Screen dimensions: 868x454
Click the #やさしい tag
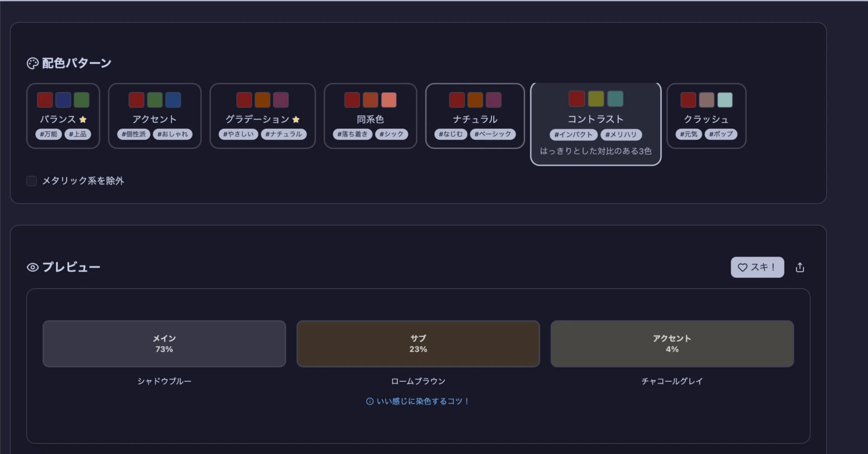tap(239, 134)
